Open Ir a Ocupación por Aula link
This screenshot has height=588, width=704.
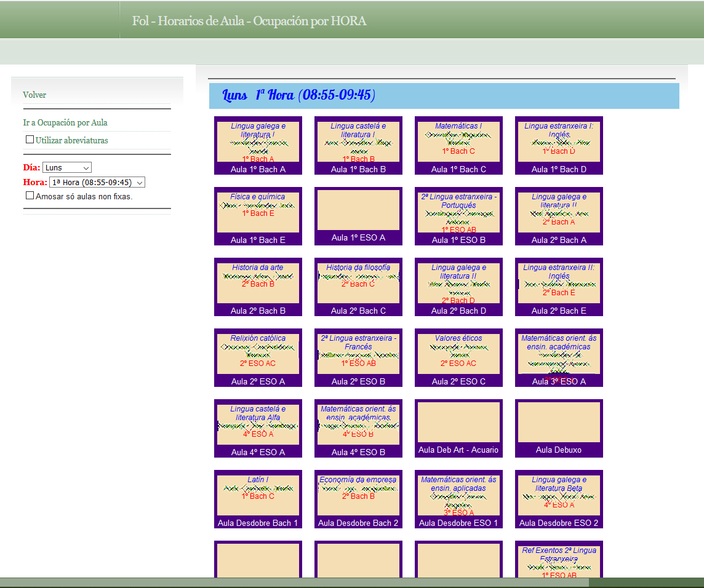(65, 122)
